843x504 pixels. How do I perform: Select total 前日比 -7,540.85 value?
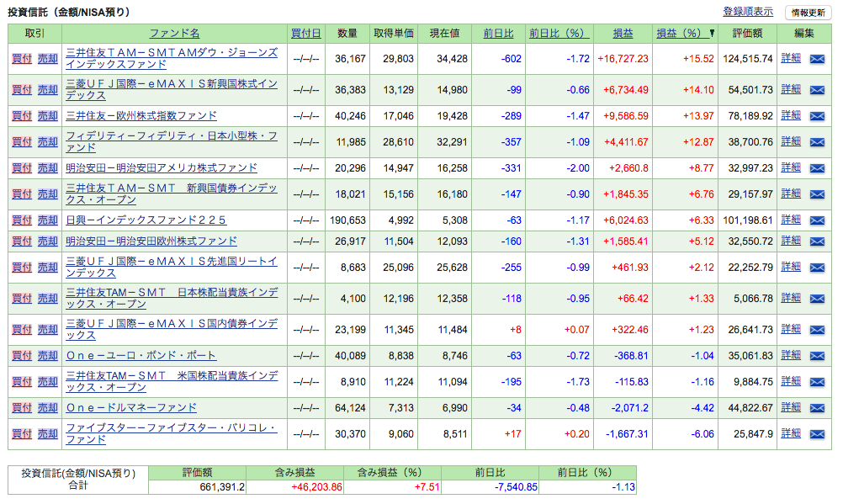(x=516, y=487)
